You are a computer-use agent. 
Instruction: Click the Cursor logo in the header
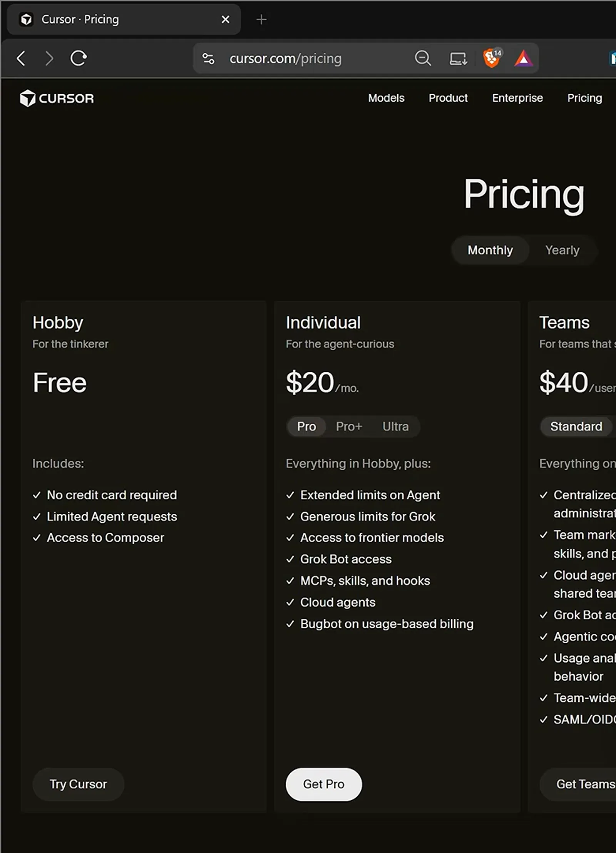(57, 99)
